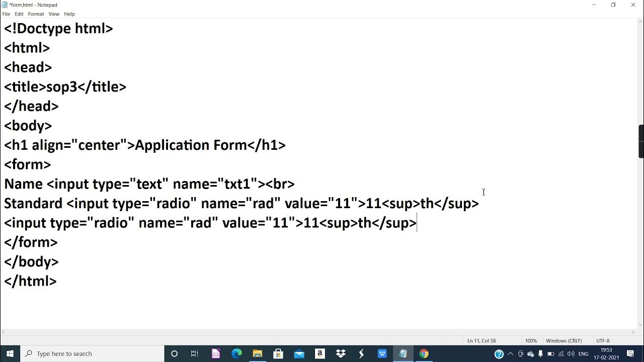The height and width of the screenshot is (362, 644).
Task: Launch Microsoft Edge from taskbar
Action: pyautogui.click(x=236, y=353)
